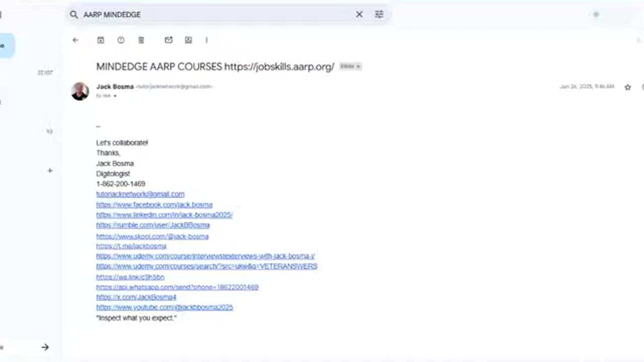Screen dimensions: 644x362
Task: Open the YouTube @jackbbosma2025 link
Action: (x=165, y=307)
